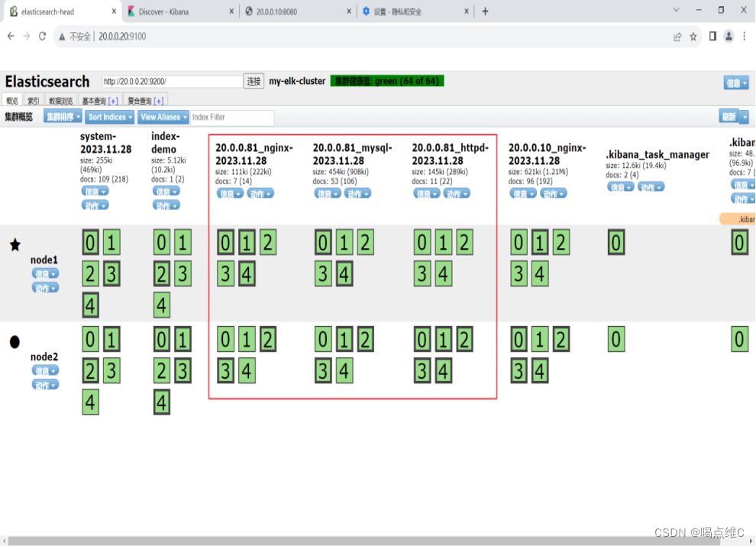Select node1 shard 0 of system-2023.11.28
The width and height of the screenshot is (756, 546).
(90, 243)
